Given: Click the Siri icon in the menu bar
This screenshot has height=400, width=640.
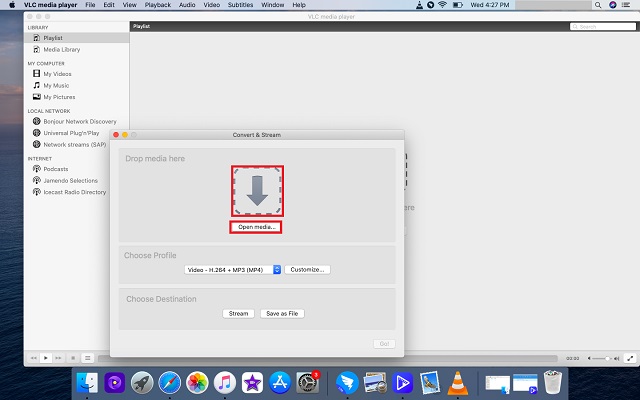Looking at the screenshot, I should tap(612, 5).
